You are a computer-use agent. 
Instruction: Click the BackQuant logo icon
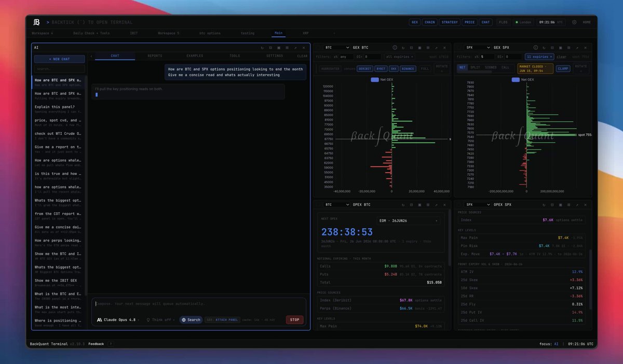pos(36,22)
